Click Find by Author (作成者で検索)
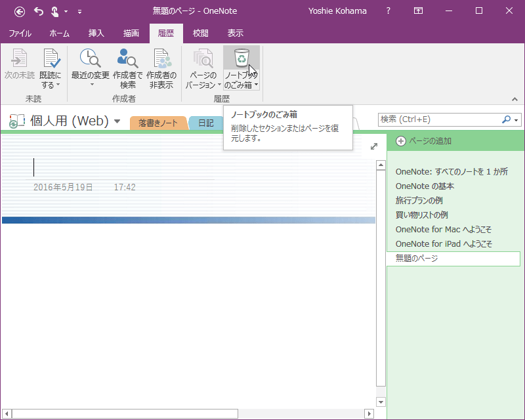The image size is (525, 420). click(127, 60)
